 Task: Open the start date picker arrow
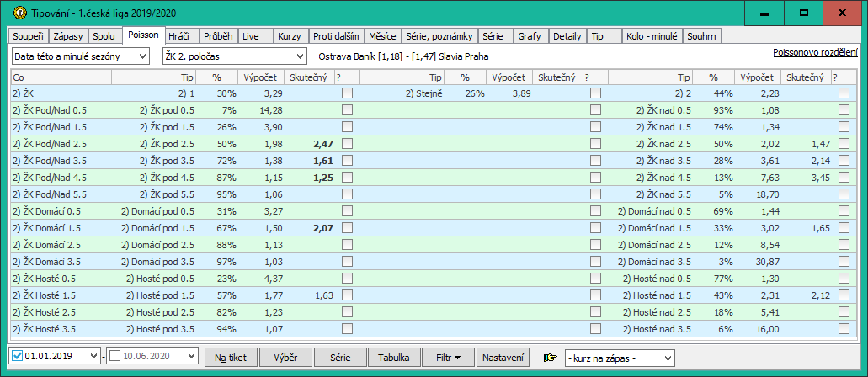[x=93, y=358]
